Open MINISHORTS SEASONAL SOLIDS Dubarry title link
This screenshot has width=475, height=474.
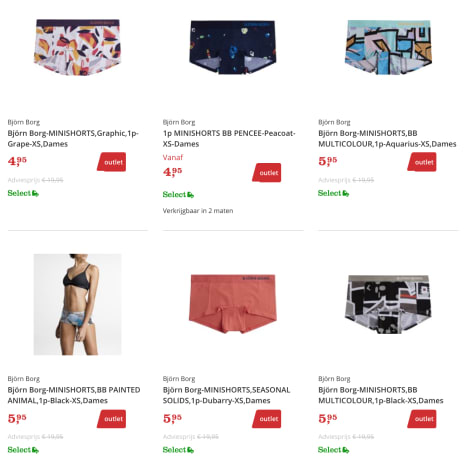[x=227, y=395]
